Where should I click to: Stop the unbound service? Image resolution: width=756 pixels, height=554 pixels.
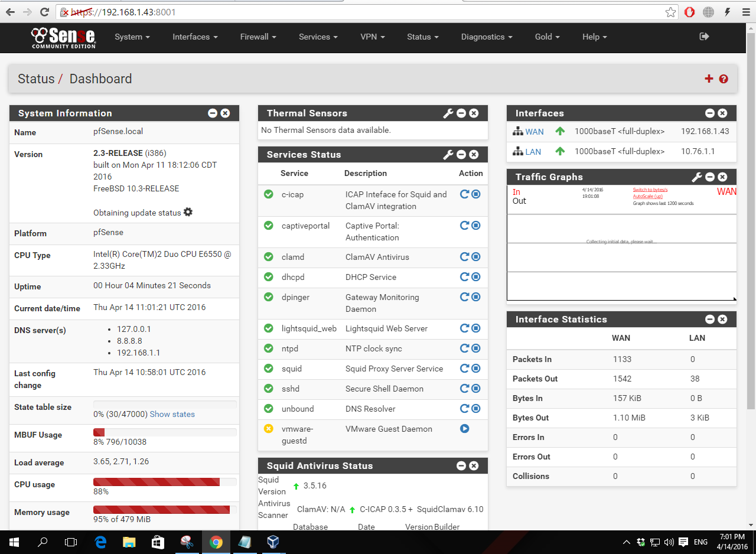click(x=476, y=408)
